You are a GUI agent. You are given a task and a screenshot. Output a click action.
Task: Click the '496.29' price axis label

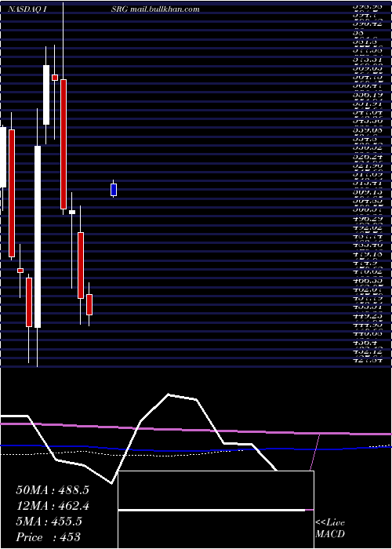[x=367, y=219]
